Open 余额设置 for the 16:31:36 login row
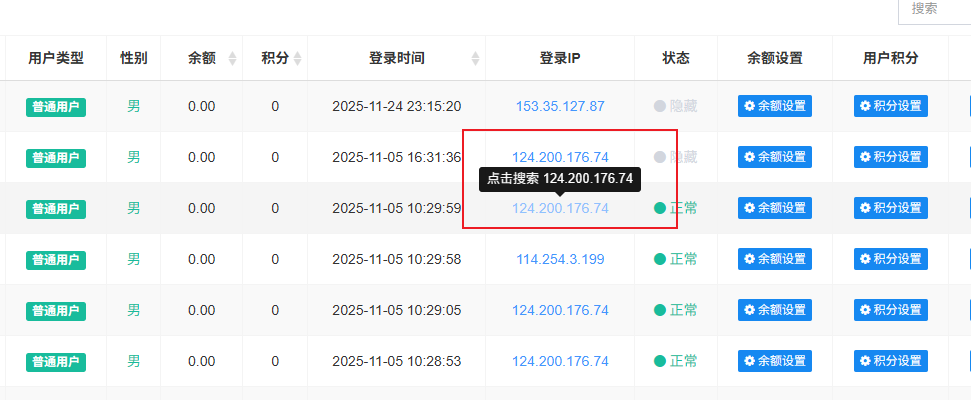Viewport: 971px width, 400px height. coord(775,157)
